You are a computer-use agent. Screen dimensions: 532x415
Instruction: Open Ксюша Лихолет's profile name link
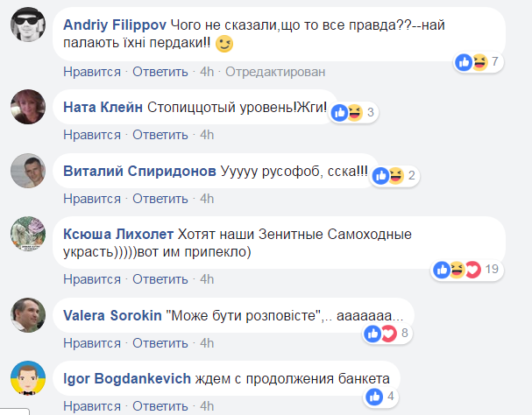(118, 234)
